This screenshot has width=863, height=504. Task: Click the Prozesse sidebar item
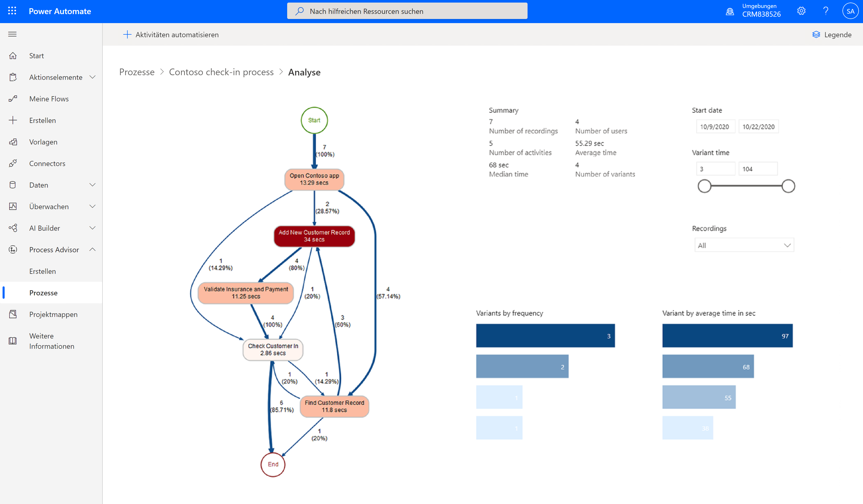(43, 292)
